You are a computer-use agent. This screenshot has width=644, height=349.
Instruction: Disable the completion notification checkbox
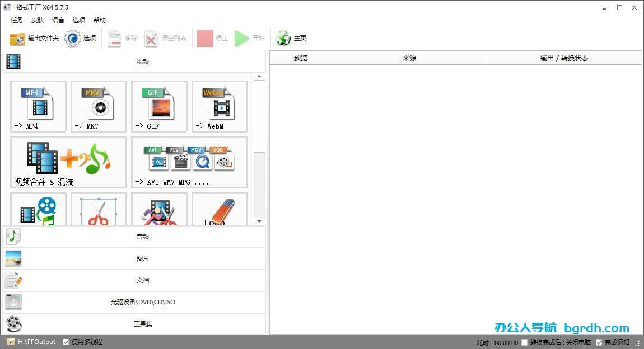(x=599, y=342)
